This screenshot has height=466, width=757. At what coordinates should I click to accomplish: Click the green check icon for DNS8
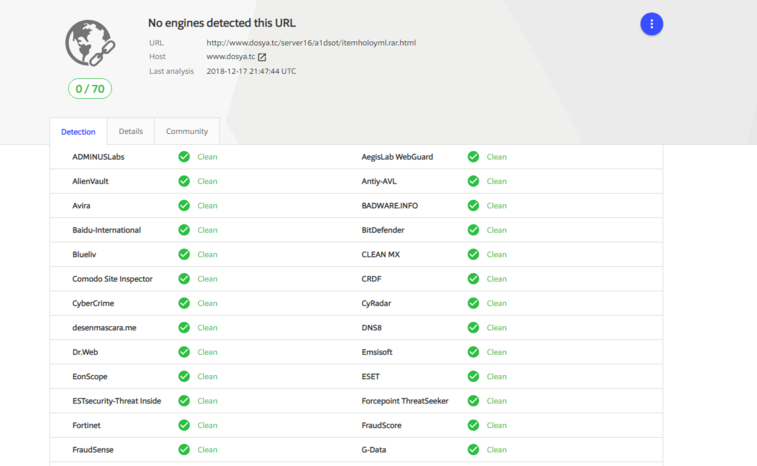point(473,327)
